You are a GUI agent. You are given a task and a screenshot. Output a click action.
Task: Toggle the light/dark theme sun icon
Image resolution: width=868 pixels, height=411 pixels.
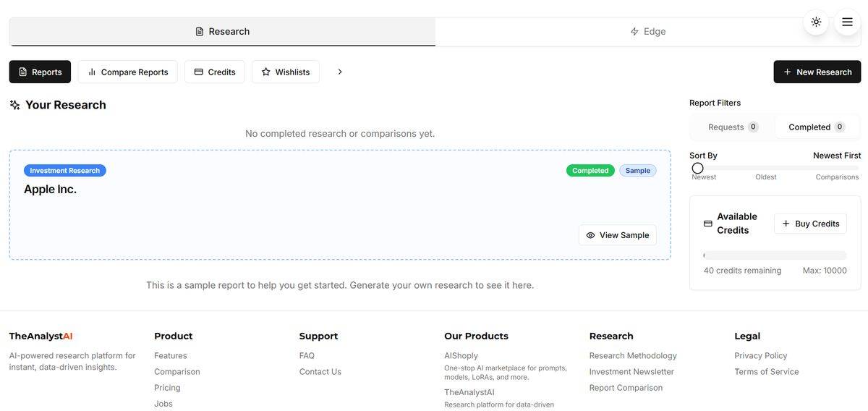(x=816, y=22)
